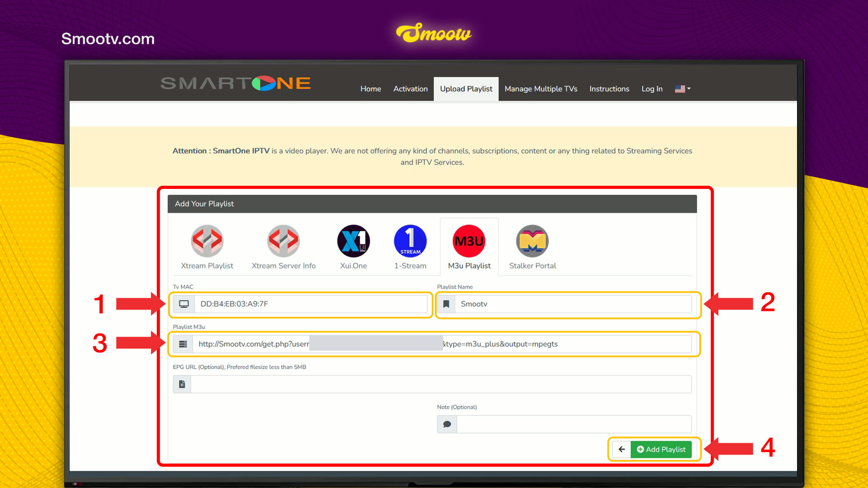Click the M3u Playlist tab label

click(469, 266)
